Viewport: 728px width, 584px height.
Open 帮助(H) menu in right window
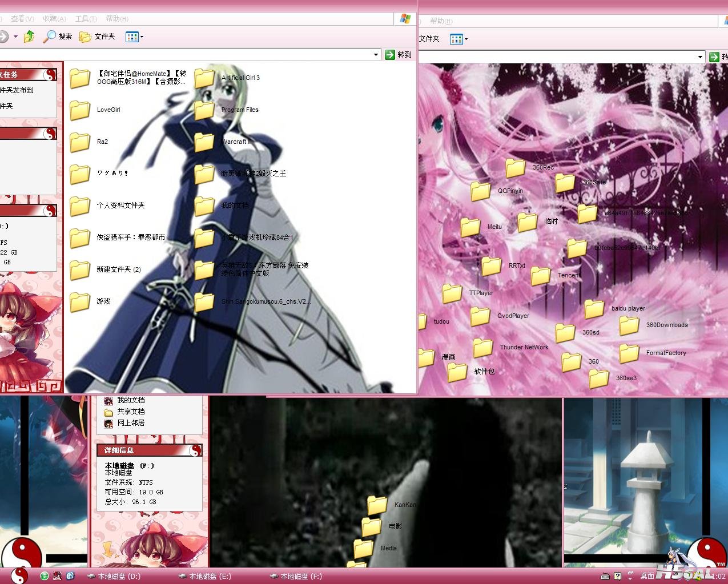coord(441,21)
